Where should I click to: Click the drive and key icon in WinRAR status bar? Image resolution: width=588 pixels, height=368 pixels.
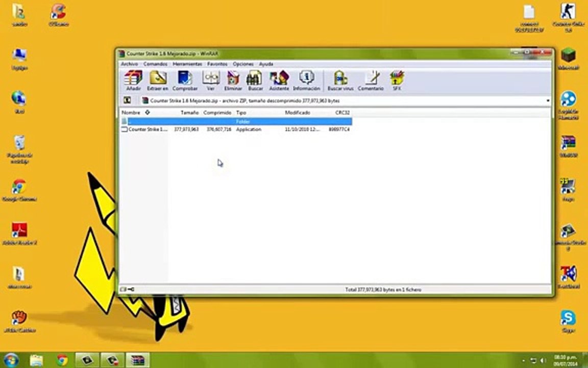click(x=127, y=289)
